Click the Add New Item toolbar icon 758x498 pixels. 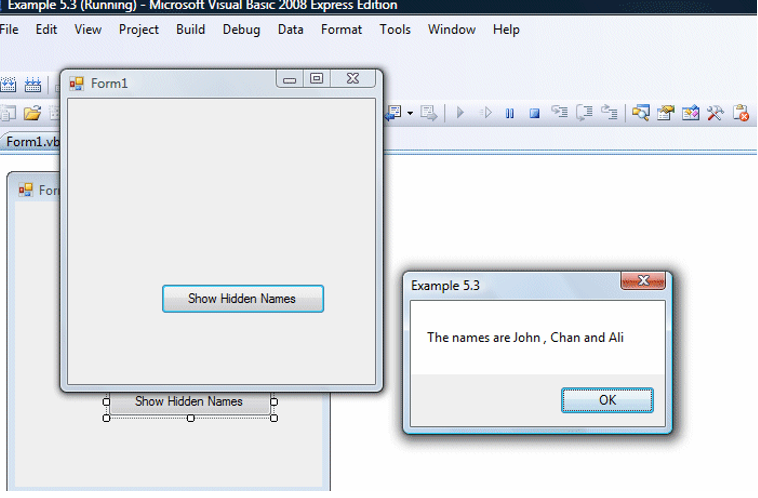coord(8,113)
